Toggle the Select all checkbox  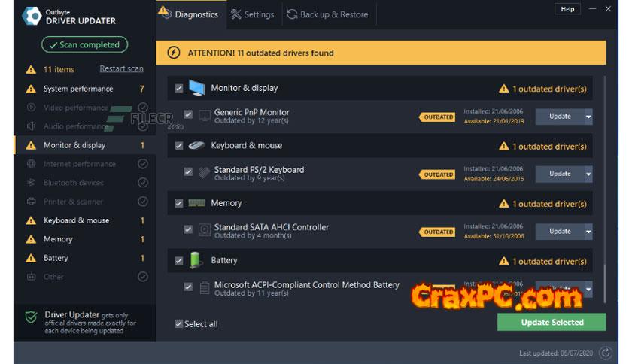(178, 323)
